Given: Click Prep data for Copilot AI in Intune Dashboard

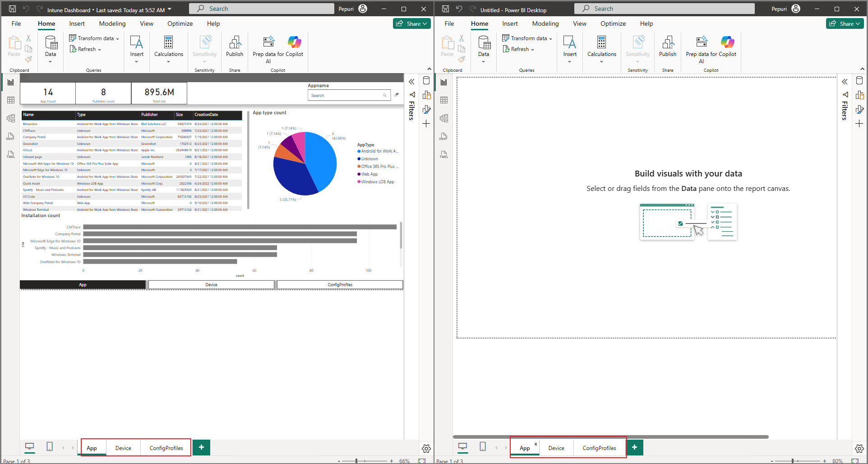Looking at the screenshot, I should pyautogui.click(x=269, y=49).
